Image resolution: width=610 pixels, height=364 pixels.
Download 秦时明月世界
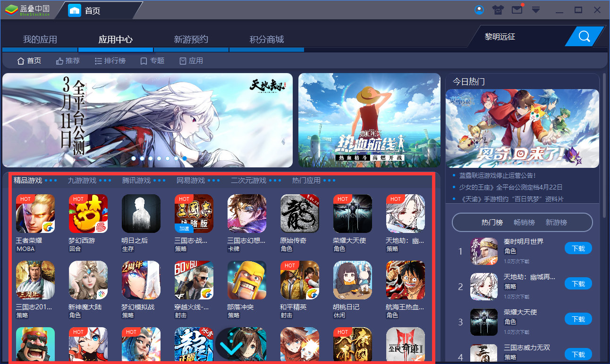click(578, 248)
